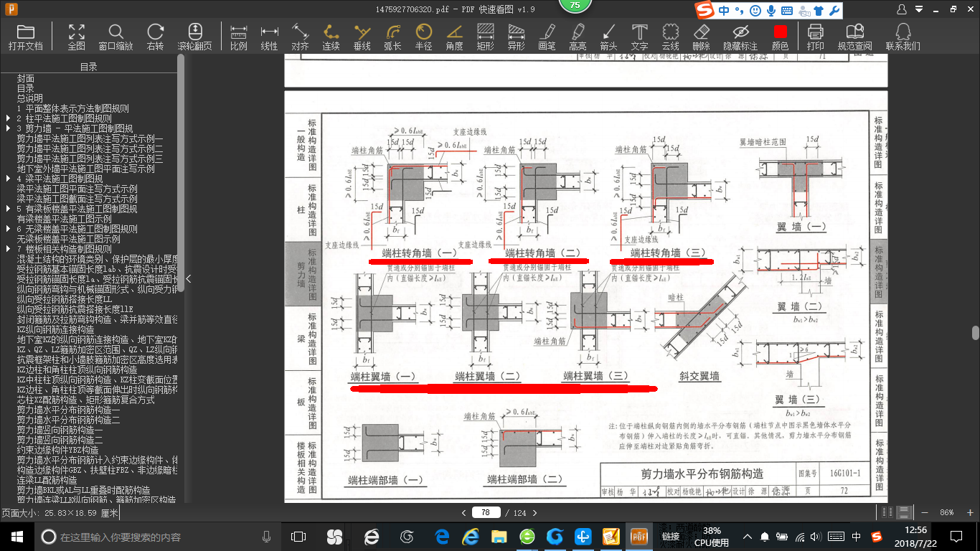
Task: Open the red 颜色 color swatch
Action: [781, 37]
